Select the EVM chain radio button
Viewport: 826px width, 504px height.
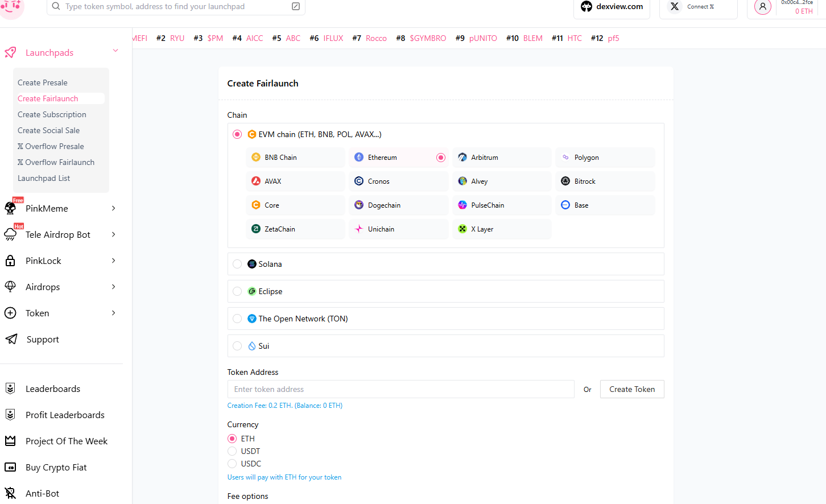237,134
